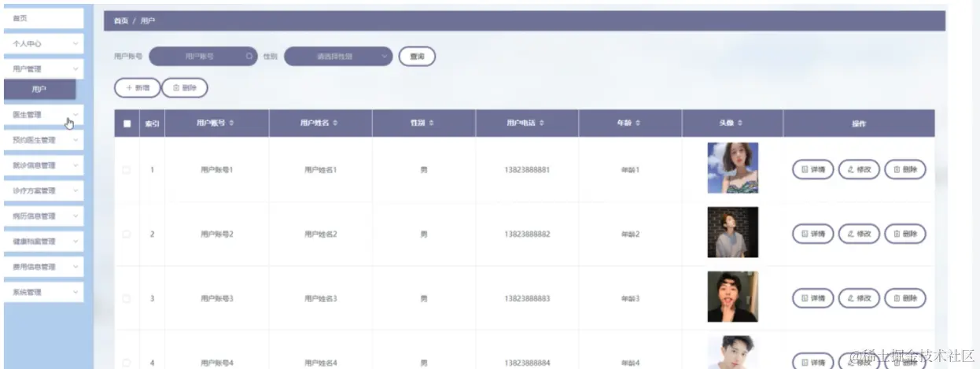Focus the 用户账号 search input field
Screen dimensions: 980x369
(203, 57)
